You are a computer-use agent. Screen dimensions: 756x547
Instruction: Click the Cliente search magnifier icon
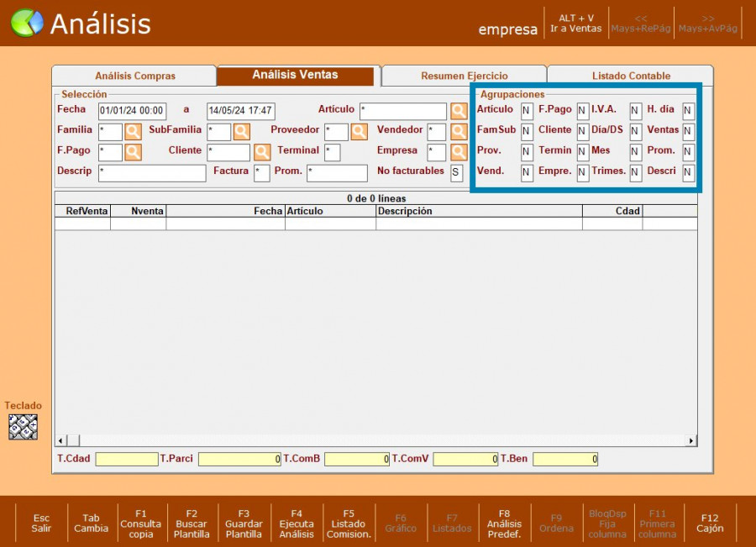[262, 152]
